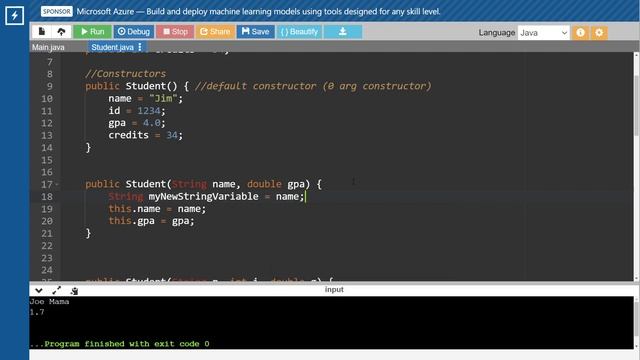This screenshot has width=640, height=360.
Task: Click the Microsoft Azure sponsor link
Action: click(258, 11)
